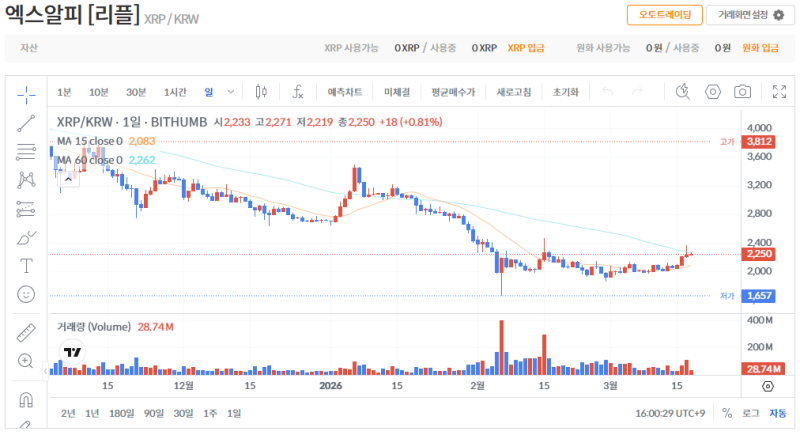Open the emoji icons tool
The width and height of the screenshot is (800, 435).
26,294
